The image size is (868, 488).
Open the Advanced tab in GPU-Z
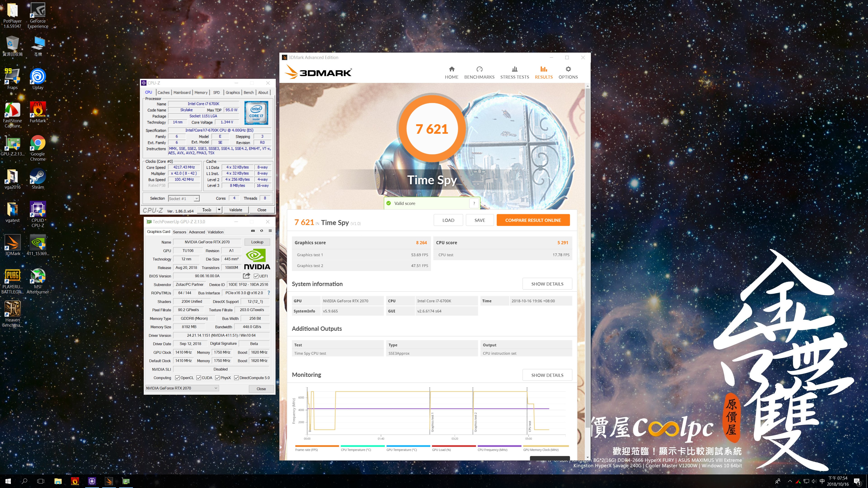(x=197, y=232)
